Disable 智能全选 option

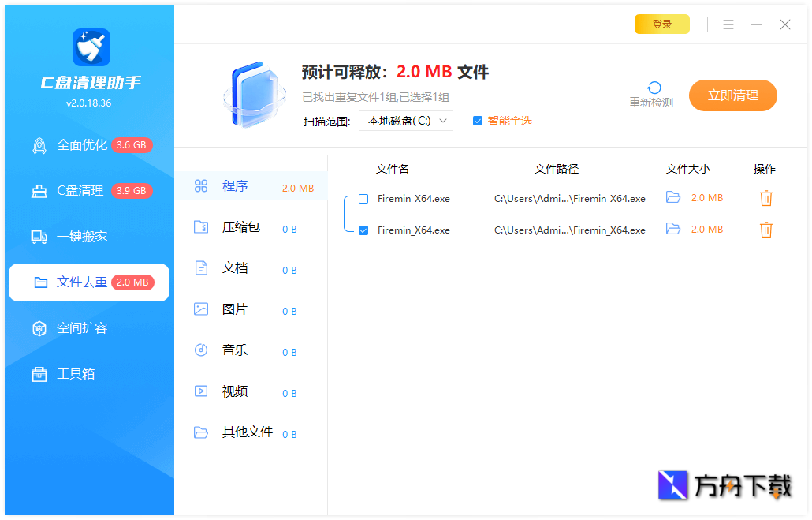tap(477, 121)
